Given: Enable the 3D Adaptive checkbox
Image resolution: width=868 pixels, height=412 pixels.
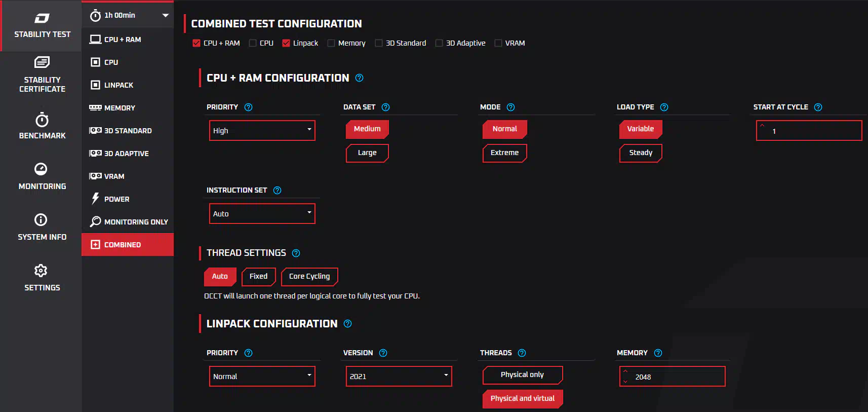Looking at the screenshot, I should [439, 43].
